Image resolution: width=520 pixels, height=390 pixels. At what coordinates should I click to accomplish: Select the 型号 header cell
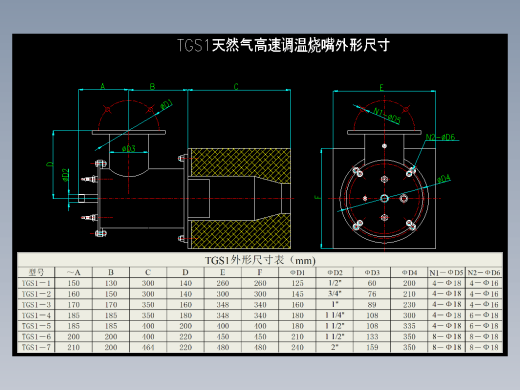coord(36,272)
